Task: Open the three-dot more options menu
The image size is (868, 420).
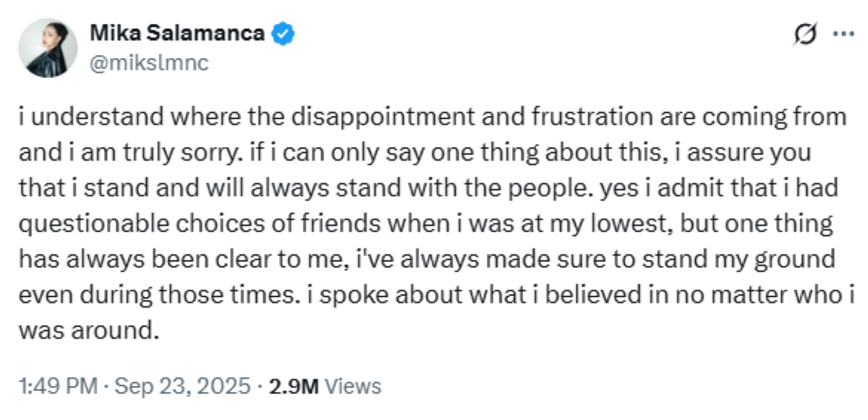Action: pyautogui.click(x=843, y=35)
